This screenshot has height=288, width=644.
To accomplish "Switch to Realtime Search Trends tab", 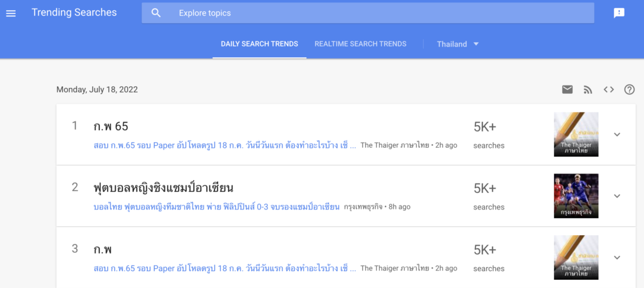I will [360, 44].
